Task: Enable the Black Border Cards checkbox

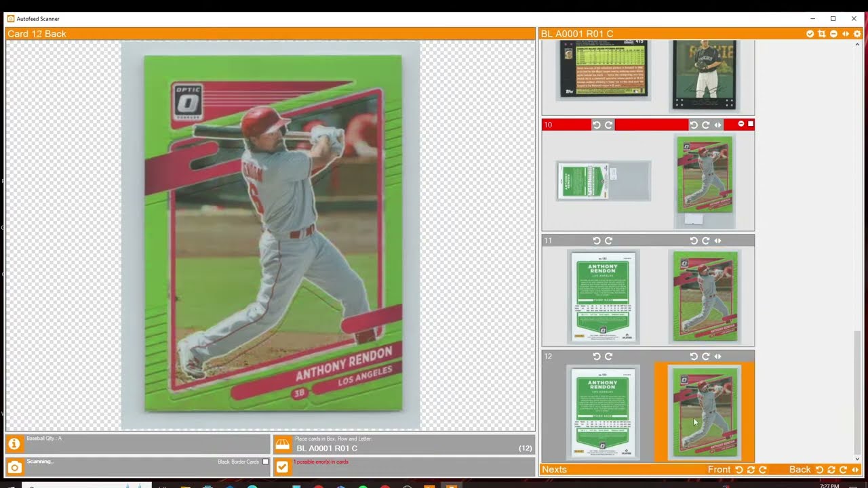Action: click(265, 462)
